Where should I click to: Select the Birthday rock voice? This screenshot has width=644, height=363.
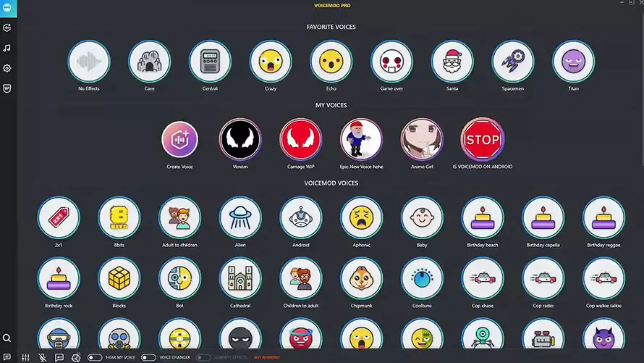(59, 278)
